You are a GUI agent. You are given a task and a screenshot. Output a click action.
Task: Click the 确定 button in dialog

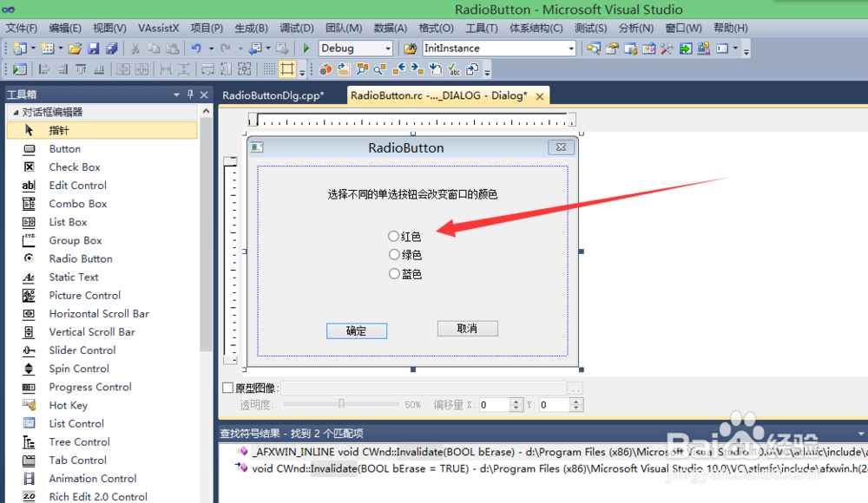[x=357, y=331]
